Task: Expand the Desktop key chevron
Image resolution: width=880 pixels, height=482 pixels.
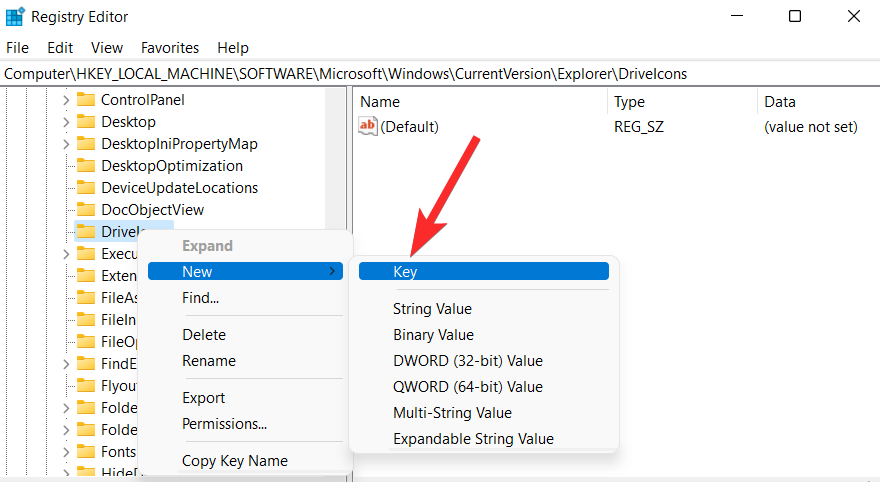Action: pyautogui.click(x=66, y=122)
